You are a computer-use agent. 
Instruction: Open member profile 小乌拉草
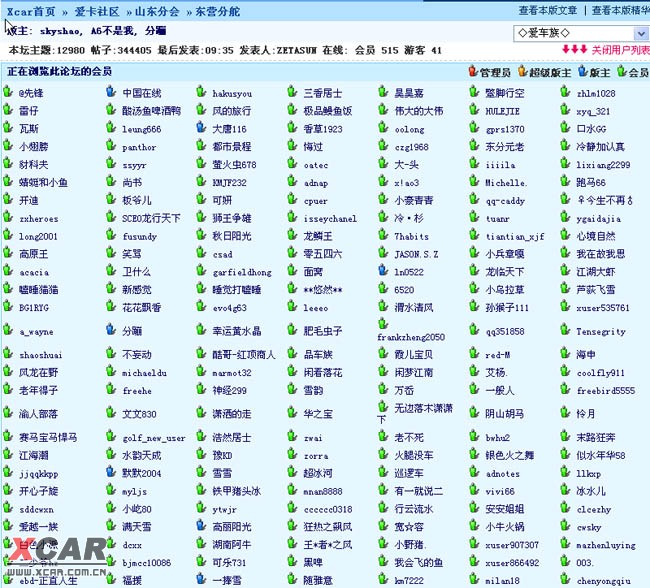coord(504,289)
